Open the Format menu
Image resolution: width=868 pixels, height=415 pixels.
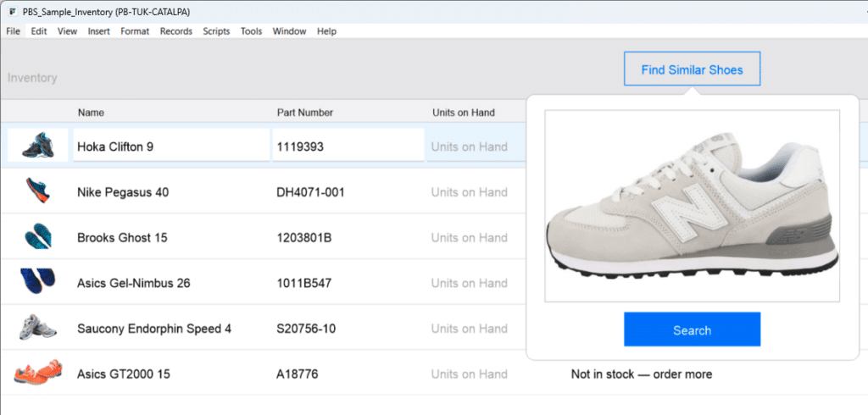(135, 31)
